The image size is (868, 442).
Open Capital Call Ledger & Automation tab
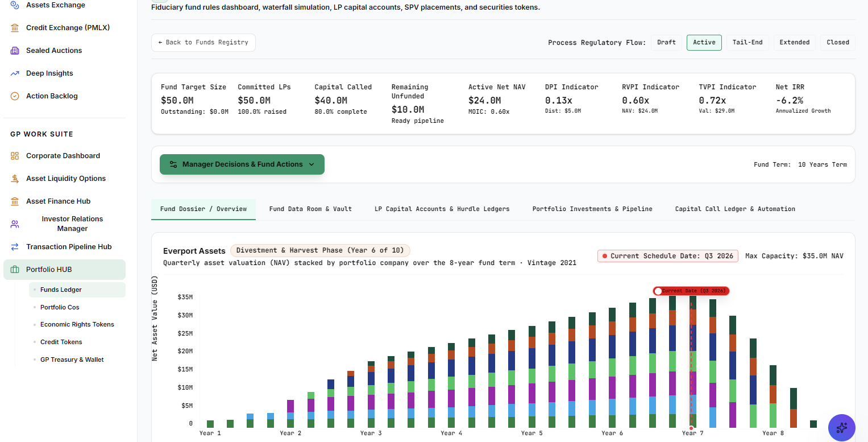735,209
